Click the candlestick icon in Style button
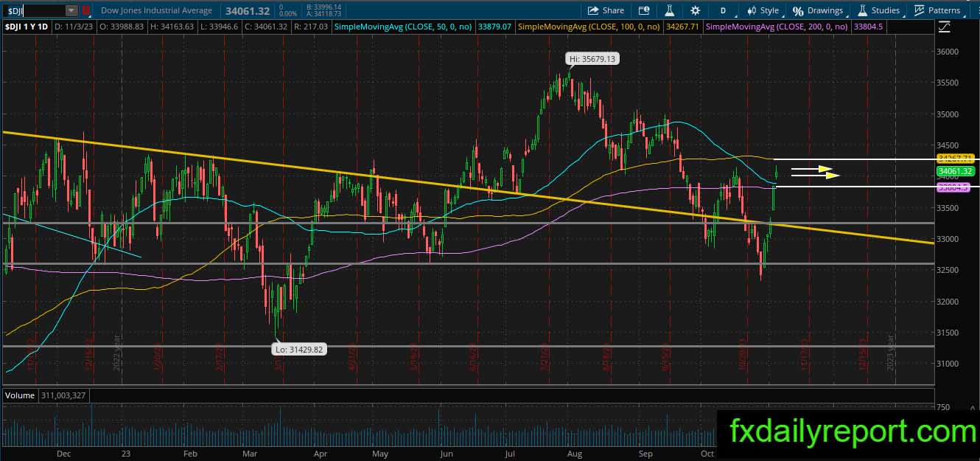The height and width of the screenshot is (461, 980). coord(752,10)
